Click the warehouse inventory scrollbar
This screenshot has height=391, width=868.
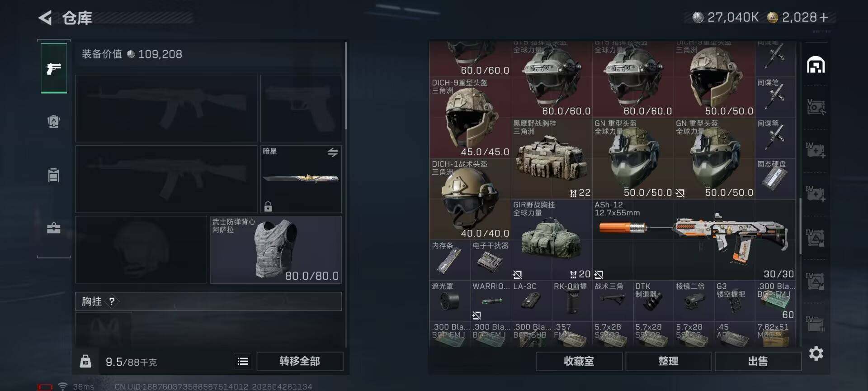pos(800,225)
